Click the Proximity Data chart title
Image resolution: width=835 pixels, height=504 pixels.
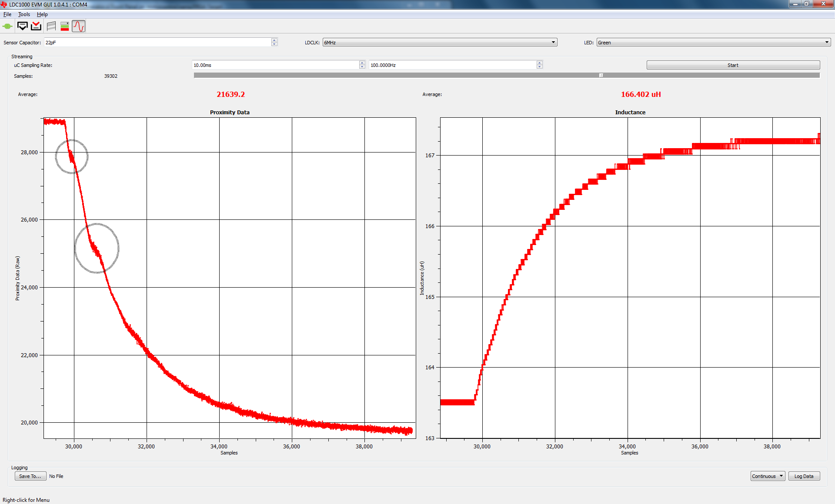[230, 112]
